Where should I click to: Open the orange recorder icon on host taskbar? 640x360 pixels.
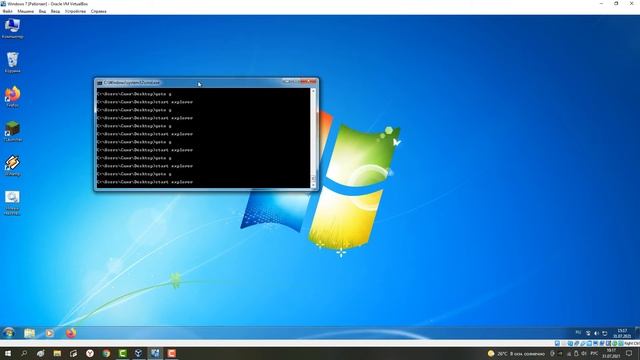point(172,353)
